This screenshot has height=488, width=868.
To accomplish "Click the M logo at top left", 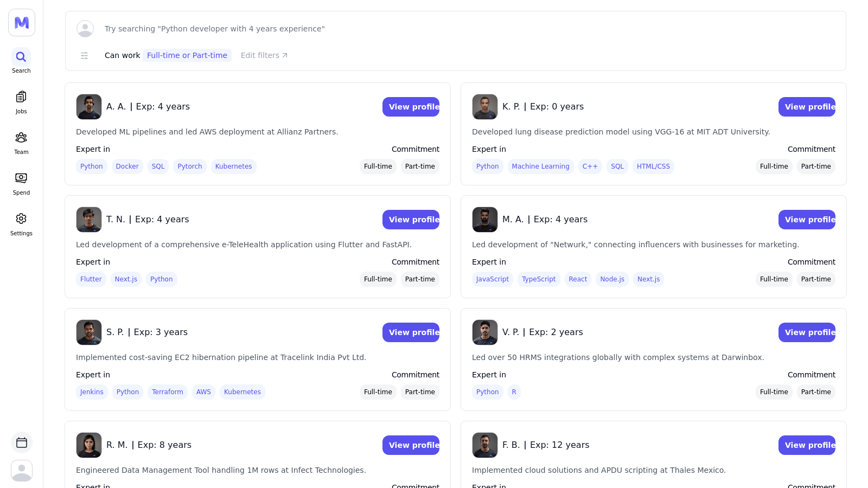I will 22,23.
